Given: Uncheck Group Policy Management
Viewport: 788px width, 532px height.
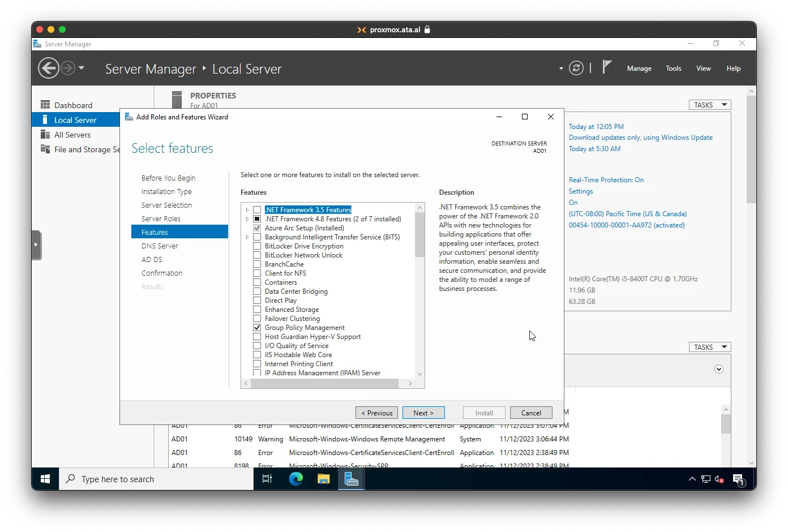Looking at the screenshot, I should click(x=257, y=328).
